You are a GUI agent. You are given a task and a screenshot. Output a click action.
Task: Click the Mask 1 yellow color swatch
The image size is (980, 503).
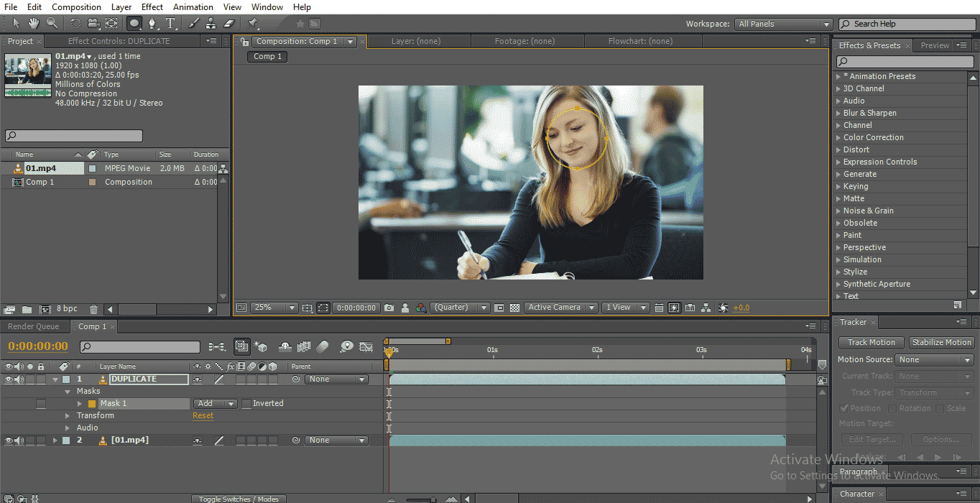pos(92,404)
